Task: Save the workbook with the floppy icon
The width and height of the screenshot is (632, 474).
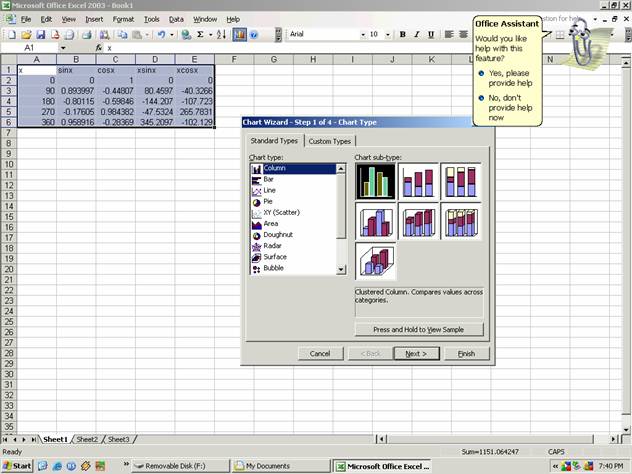Action: [41, 35]
